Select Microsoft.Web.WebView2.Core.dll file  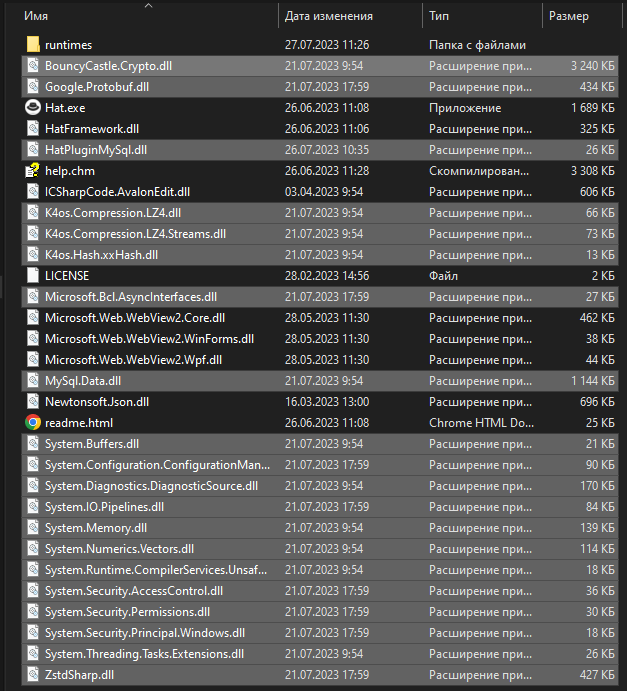tap(135, 318)
